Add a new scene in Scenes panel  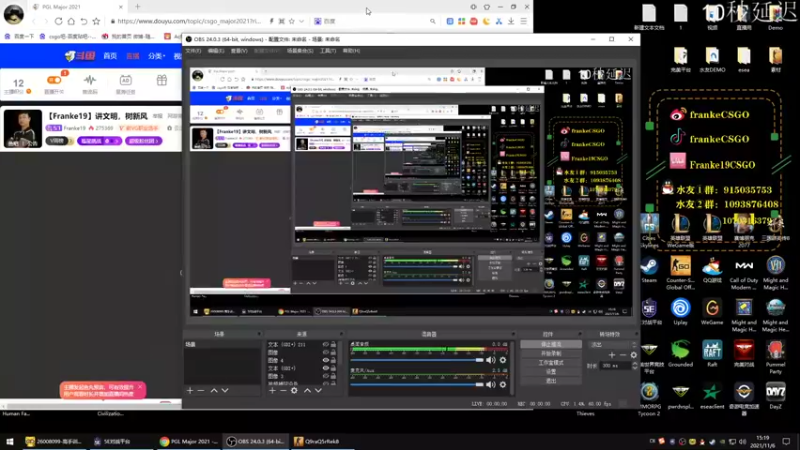[x=190, y=390]
